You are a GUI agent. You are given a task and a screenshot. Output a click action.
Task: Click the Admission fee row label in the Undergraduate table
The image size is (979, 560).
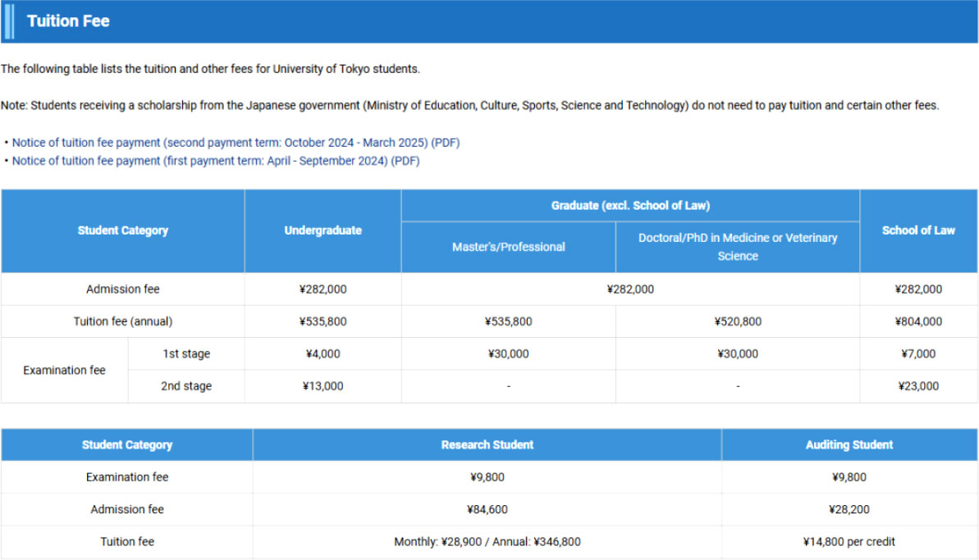point(123,289)
